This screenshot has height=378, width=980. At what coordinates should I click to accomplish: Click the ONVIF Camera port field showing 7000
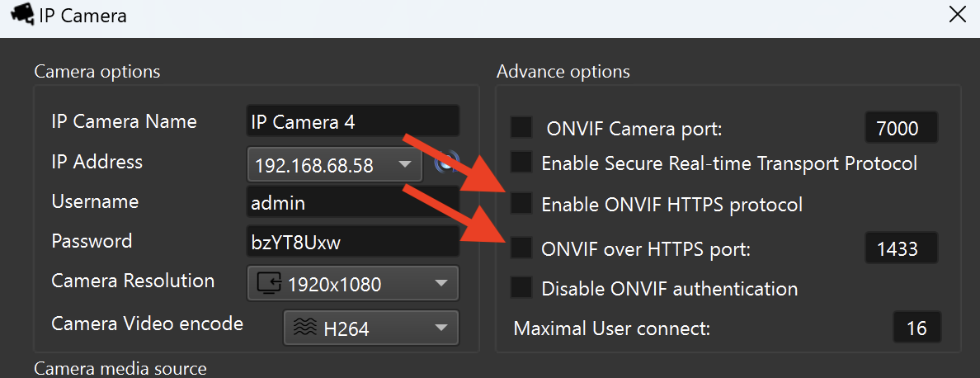902,128
